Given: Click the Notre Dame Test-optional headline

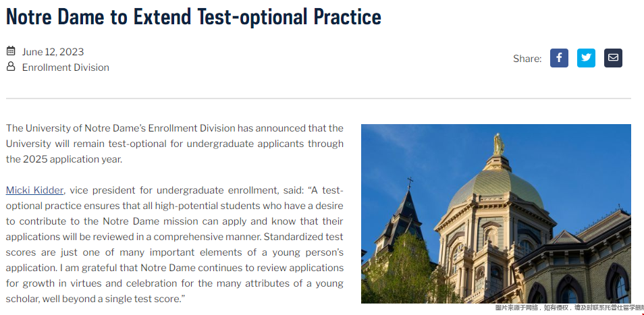Looking at the screenshot, I should pos(194,17).
